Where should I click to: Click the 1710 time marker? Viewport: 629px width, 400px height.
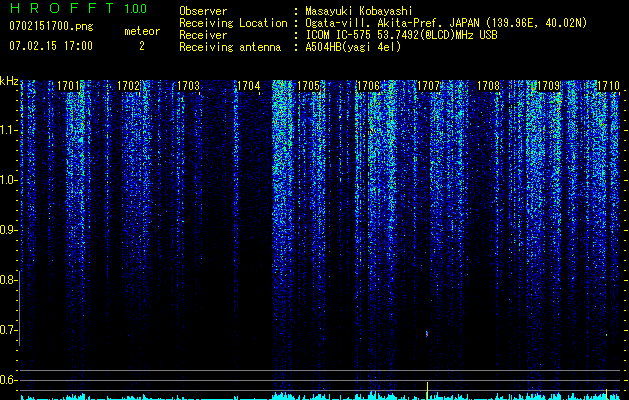(x=609, y=86)
